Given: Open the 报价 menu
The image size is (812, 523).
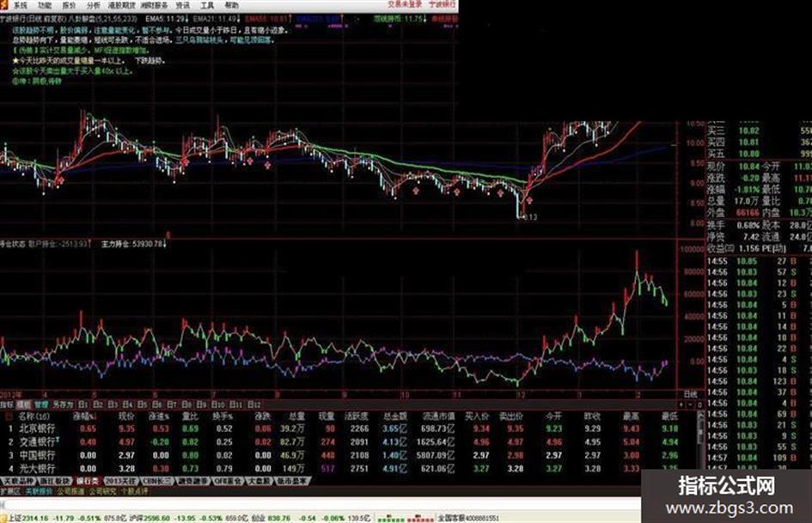Looking at the screenshot, I should [69, 5].
